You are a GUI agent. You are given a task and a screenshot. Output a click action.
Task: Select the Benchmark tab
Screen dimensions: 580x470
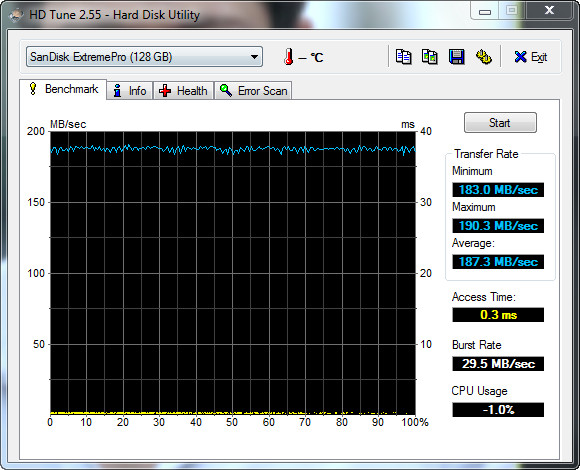63,89
